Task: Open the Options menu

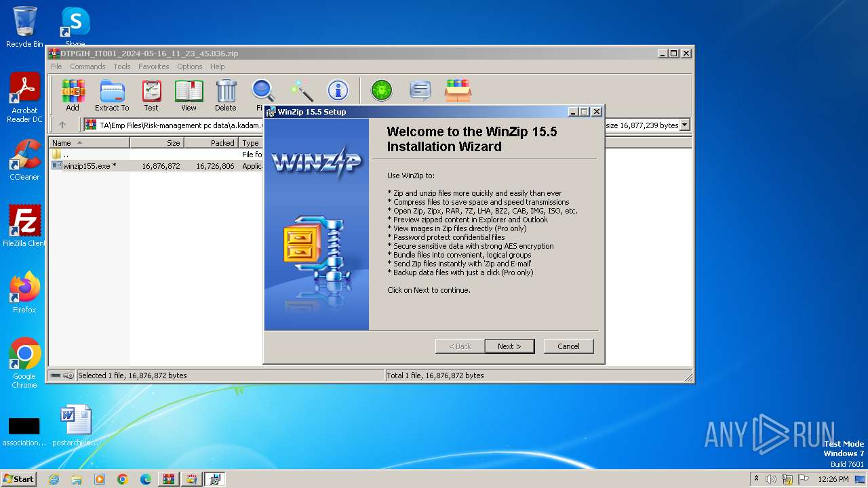Action: (x=190, y=66)
